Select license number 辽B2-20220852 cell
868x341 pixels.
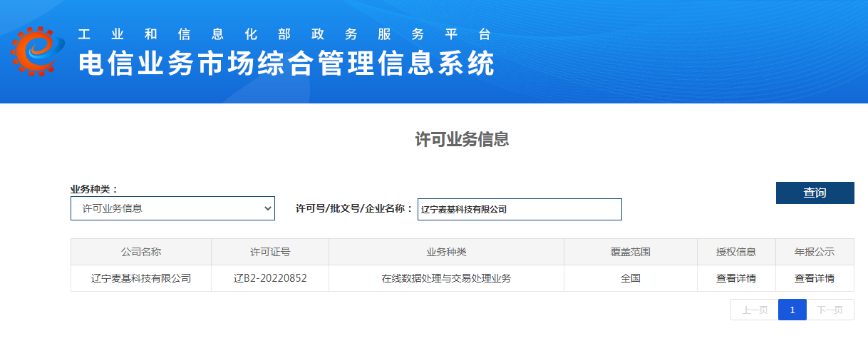270,278
